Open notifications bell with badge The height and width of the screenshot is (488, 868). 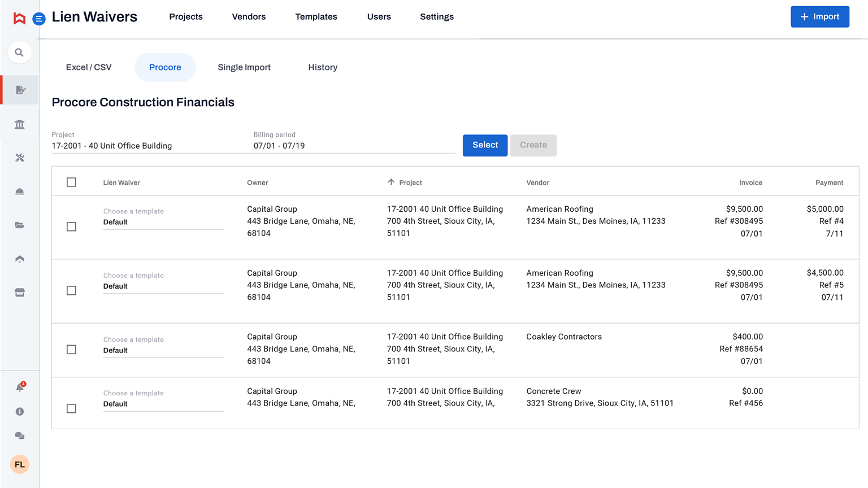[x=20, y=387]
